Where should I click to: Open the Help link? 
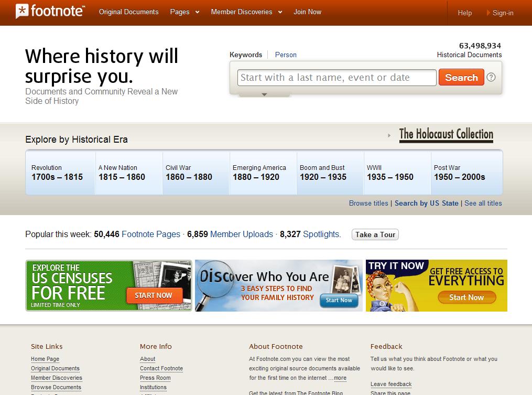[x=464, y=13]
